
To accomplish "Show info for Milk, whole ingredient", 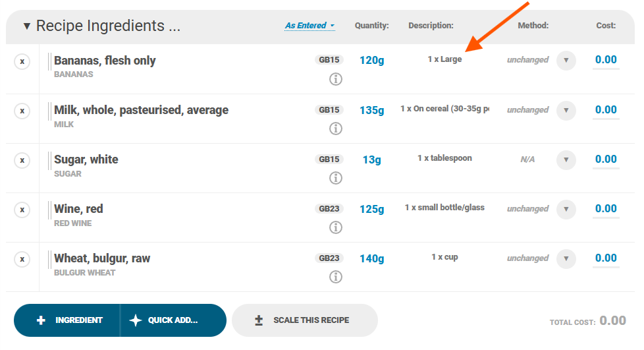I will coord(336,129).
